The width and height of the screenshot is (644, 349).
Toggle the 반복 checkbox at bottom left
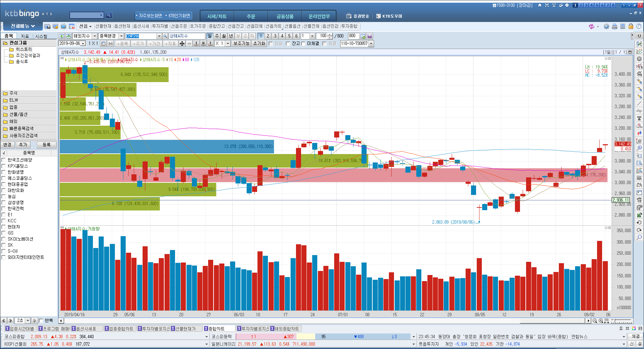[x=41, y=321]
